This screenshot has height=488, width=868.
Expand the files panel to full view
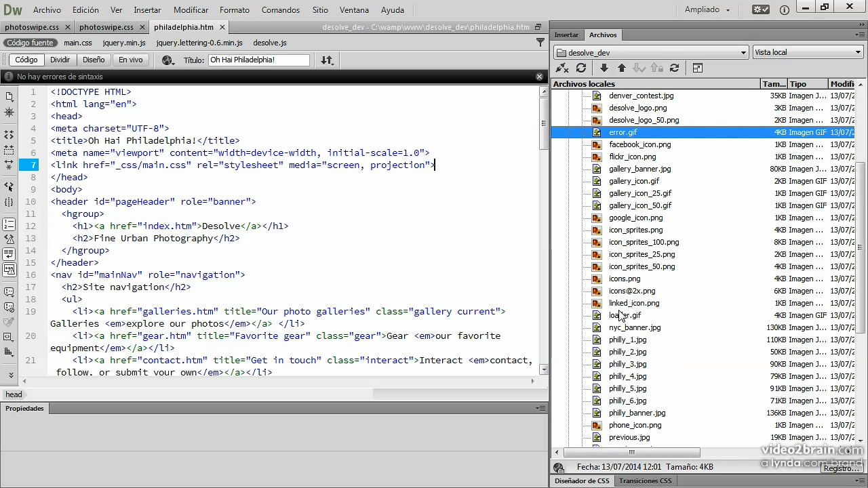coord(697,68)
